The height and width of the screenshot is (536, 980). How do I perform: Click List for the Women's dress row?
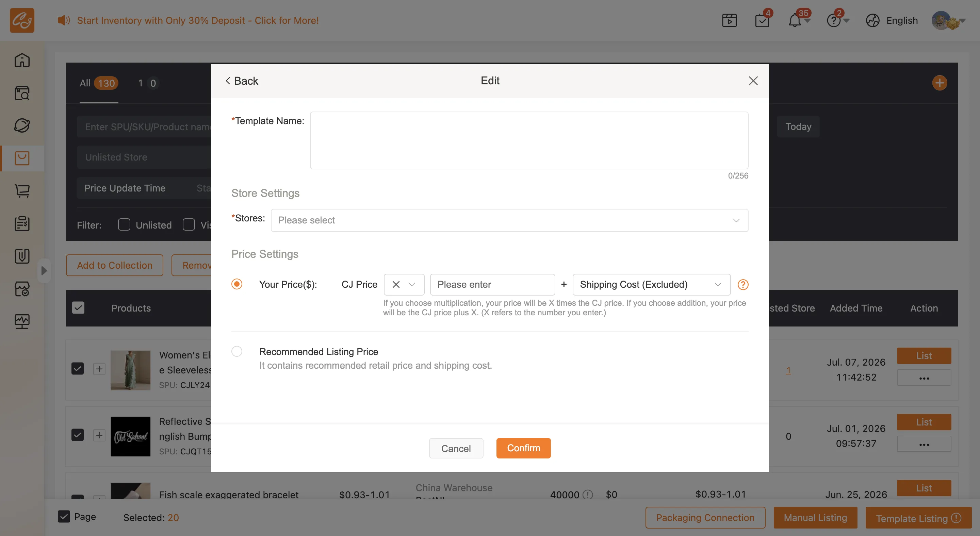click(924, 356)
